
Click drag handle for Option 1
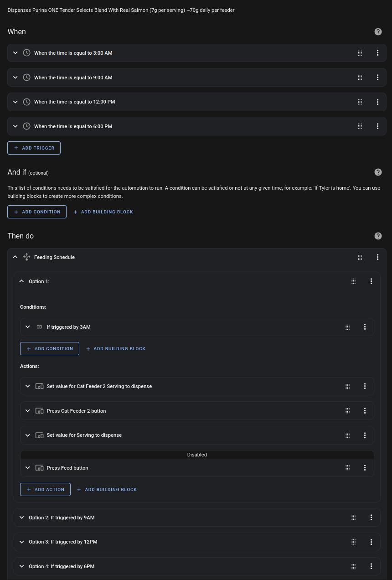[x=353, y=281]
